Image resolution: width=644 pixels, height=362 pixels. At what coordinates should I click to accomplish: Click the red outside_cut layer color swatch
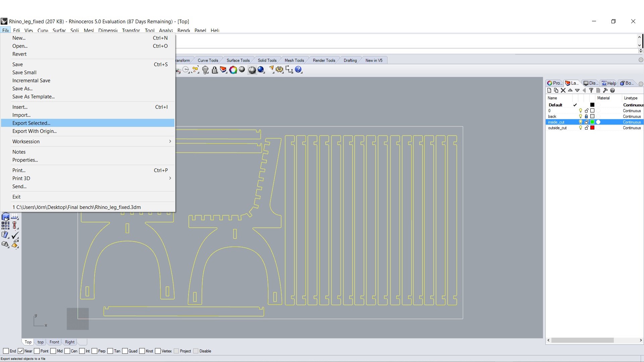[x=592, y=128]
